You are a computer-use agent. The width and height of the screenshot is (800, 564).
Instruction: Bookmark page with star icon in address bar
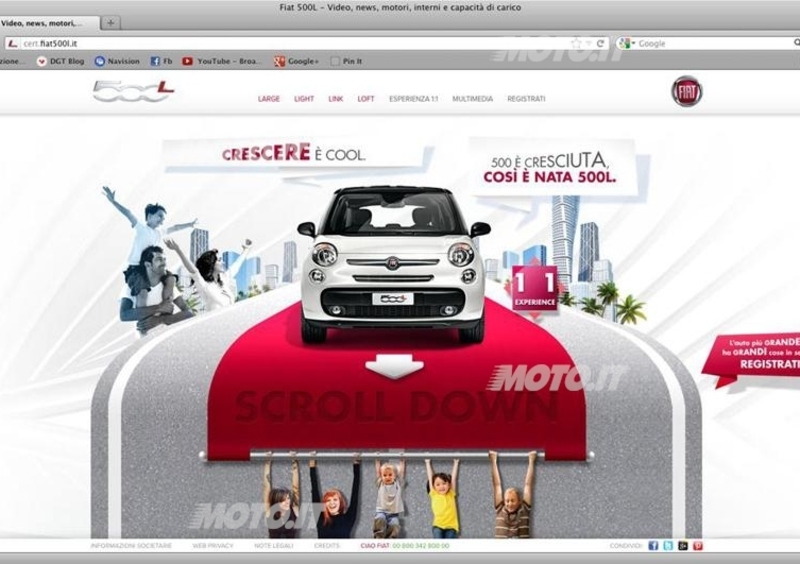coord(576,43)
